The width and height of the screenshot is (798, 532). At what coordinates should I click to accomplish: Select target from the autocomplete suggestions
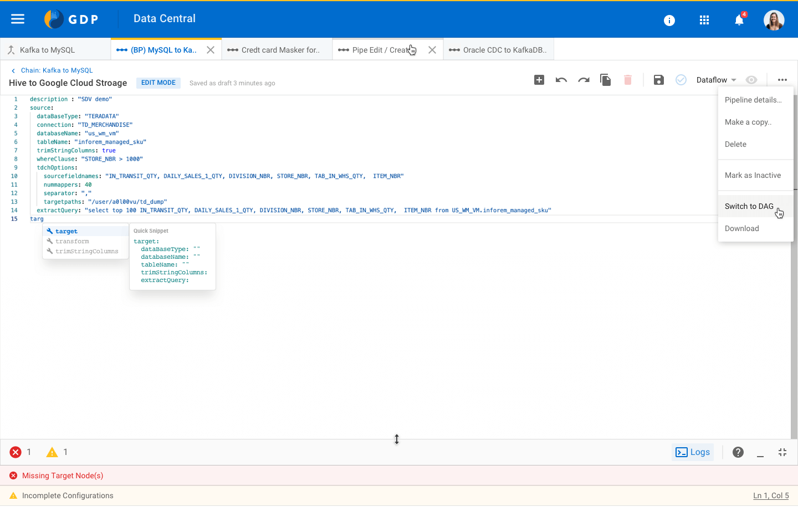click(66, 231)
